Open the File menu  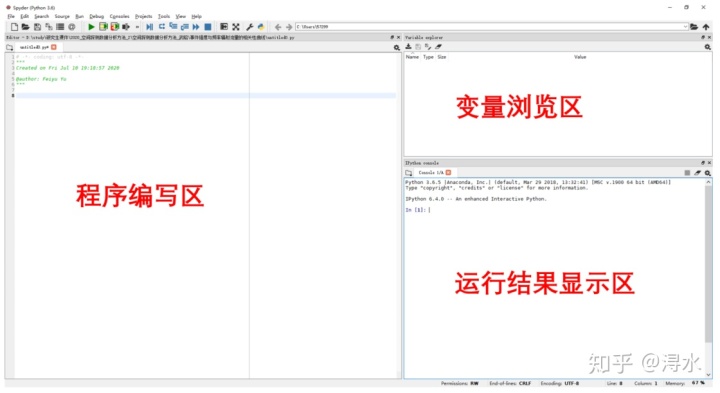[11, 16]
